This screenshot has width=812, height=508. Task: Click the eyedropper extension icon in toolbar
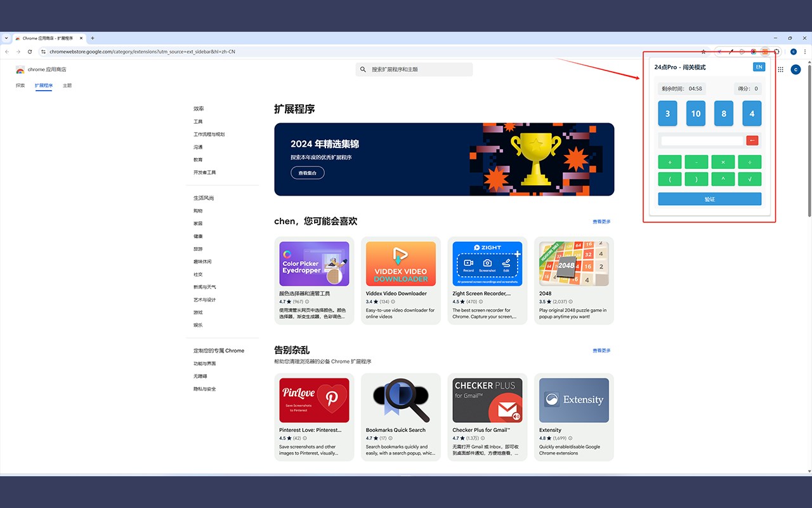[x=731, y=51]
